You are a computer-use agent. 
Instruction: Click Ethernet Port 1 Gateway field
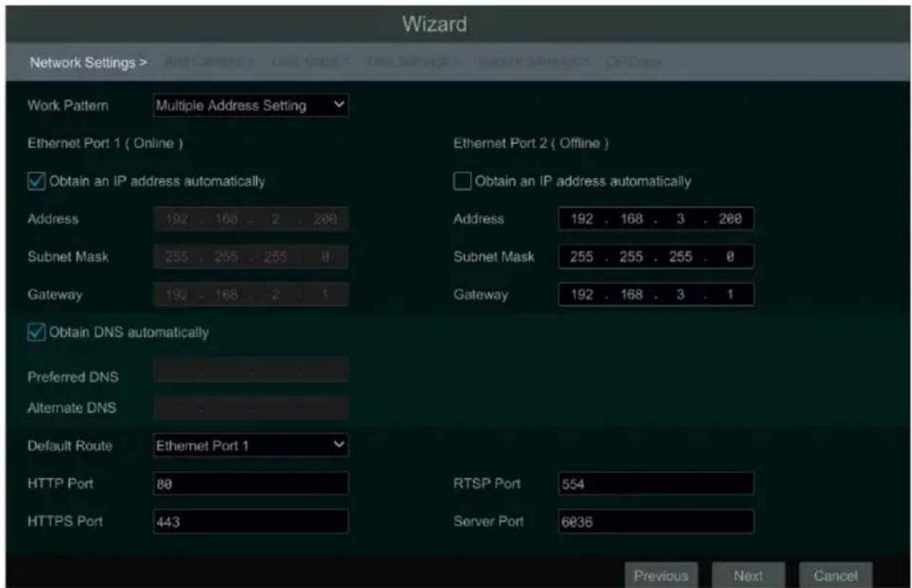[250, 294]
